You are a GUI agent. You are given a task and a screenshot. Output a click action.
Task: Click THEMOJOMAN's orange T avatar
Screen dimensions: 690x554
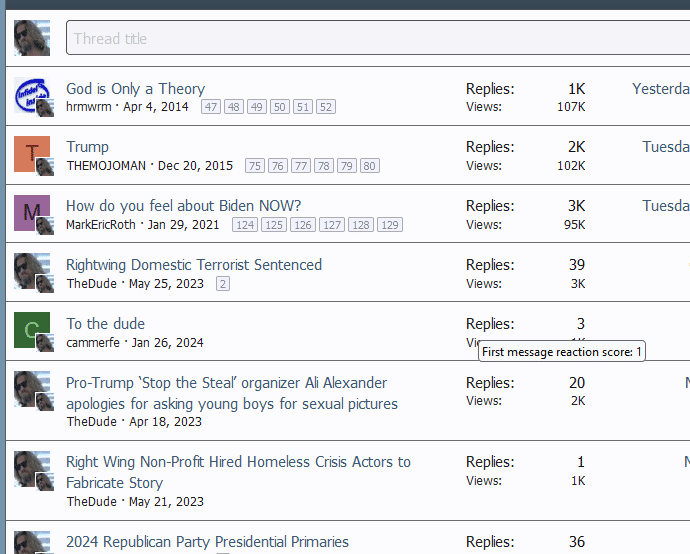31,154
